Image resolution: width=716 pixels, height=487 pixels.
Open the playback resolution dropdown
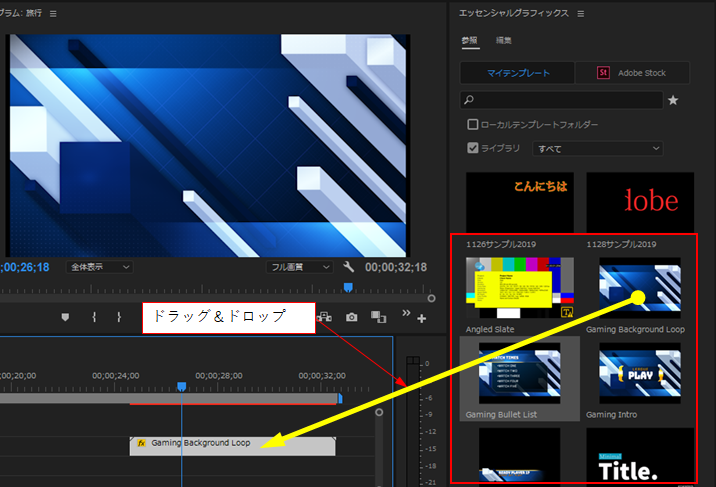tap(300, 267)
